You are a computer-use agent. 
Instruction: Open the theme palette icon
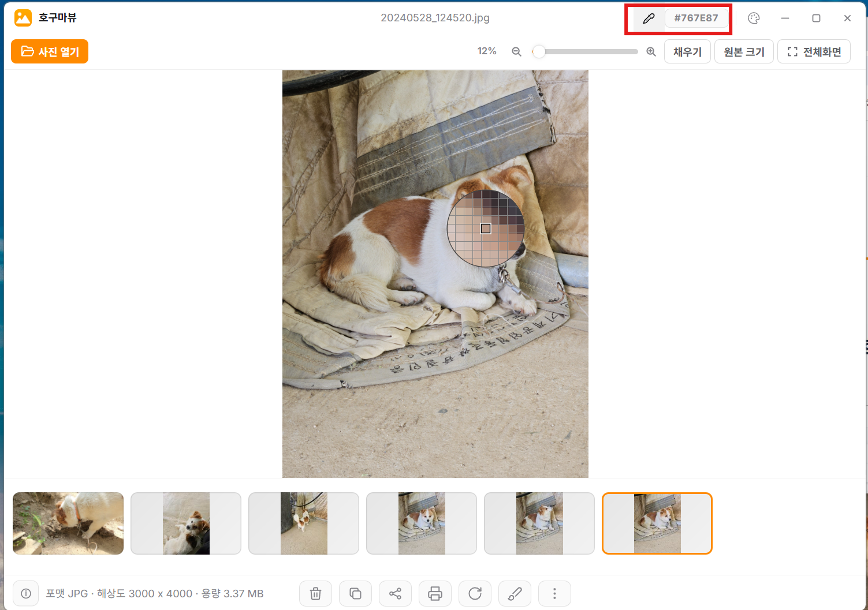[754, 18]
